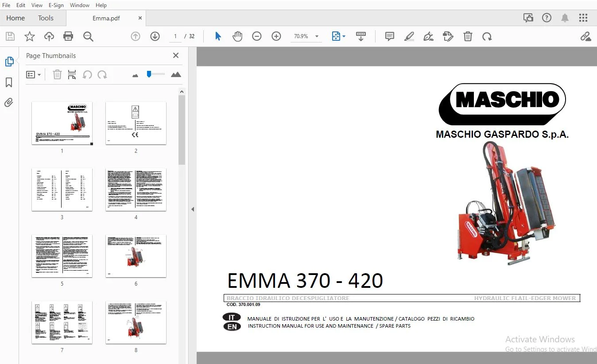
Task: Open the Page Thumbnails sidebar icon
Action: 9,62
